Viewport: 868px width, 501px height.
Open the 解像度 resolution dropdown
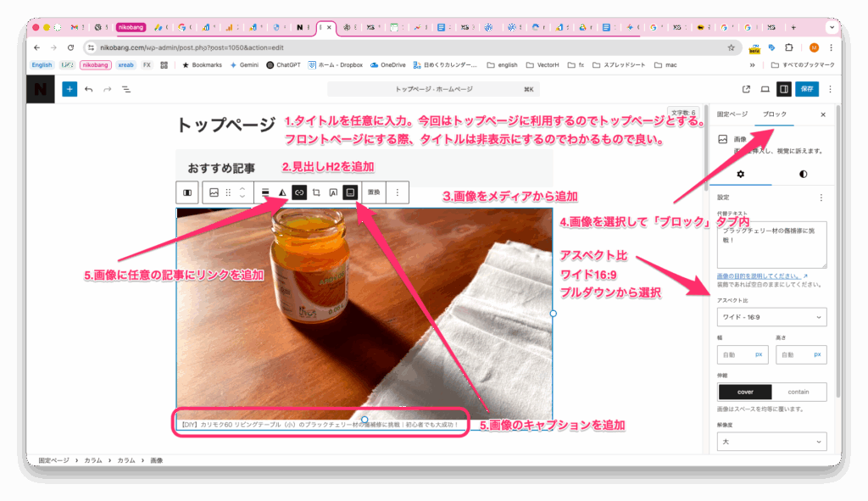click(x=771, y=442)
